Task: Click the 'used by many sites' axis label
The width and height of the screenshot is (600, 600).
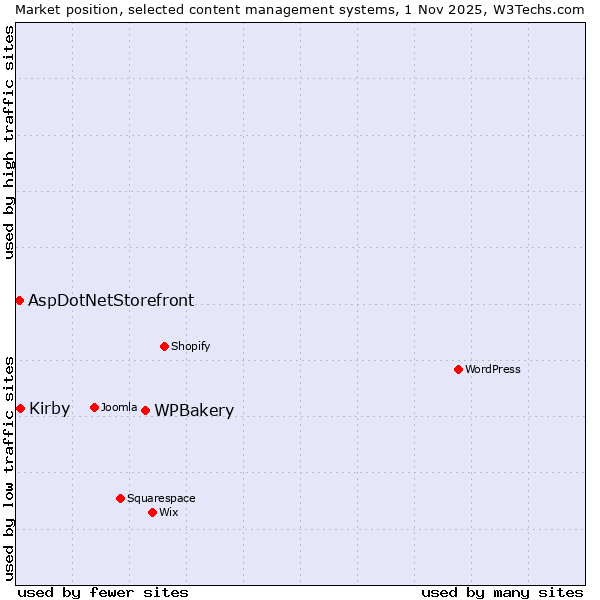Action: tap(502, 592)
